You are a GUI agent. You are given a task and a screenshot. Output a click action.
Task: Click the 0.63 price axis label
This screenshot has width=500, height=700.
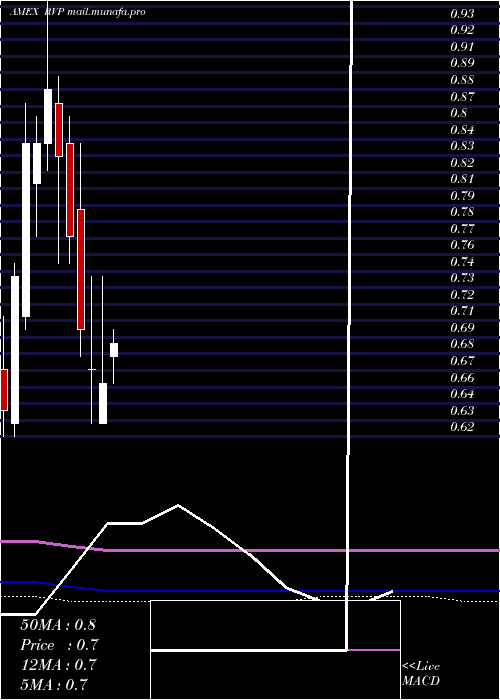pos(462,410)
